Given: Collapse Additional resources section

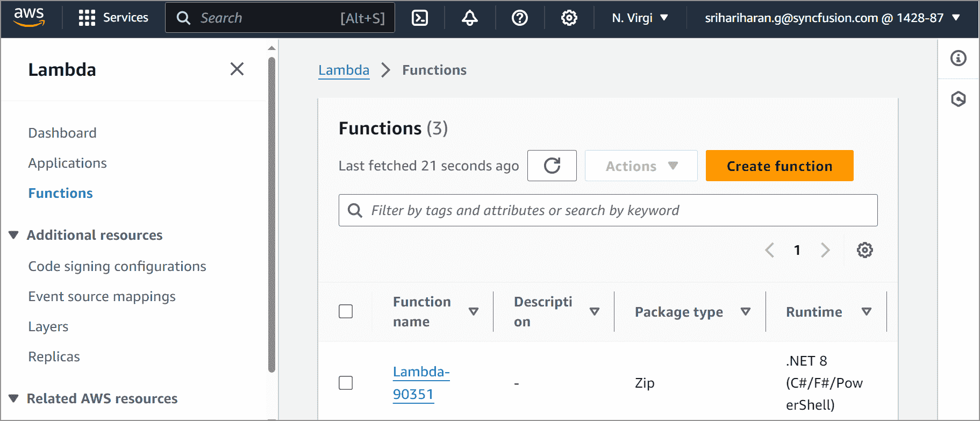Looking at the screenshot, I should [x=14, y=235].
